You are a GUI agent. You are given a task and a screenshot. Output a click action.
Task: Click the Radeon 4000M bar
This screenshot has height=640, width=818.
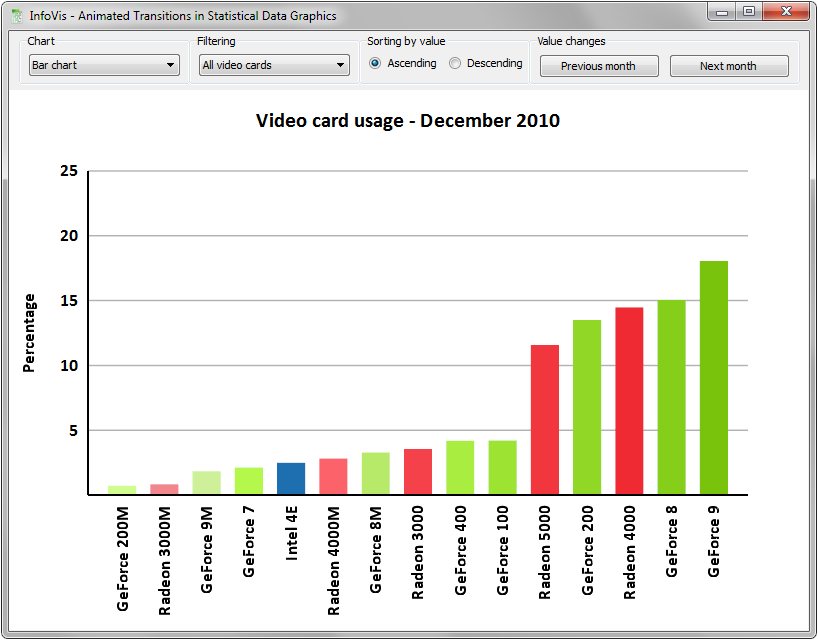point(333,476)
